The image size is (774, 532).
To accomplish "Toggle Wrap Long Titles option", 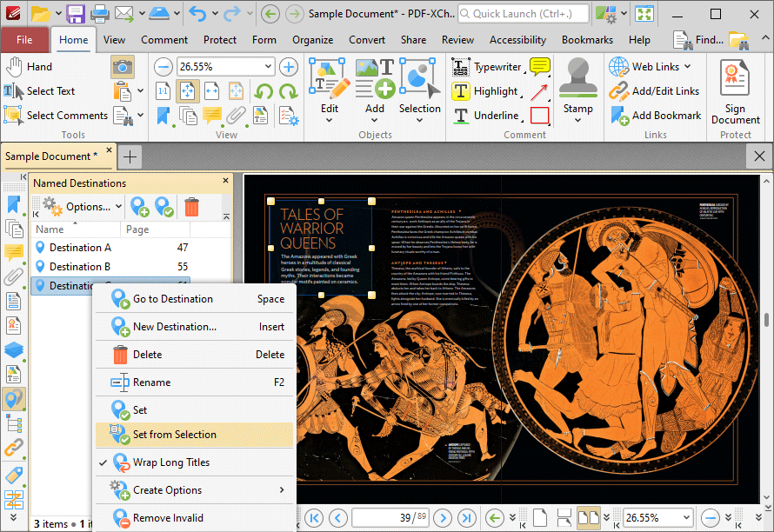I will (x=195, y=462).
